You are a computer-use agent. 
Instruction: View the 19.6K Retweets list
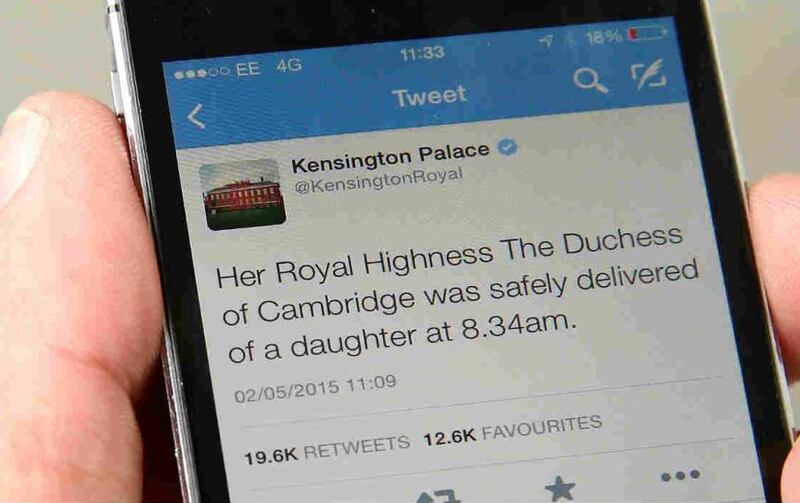point(327,449)
